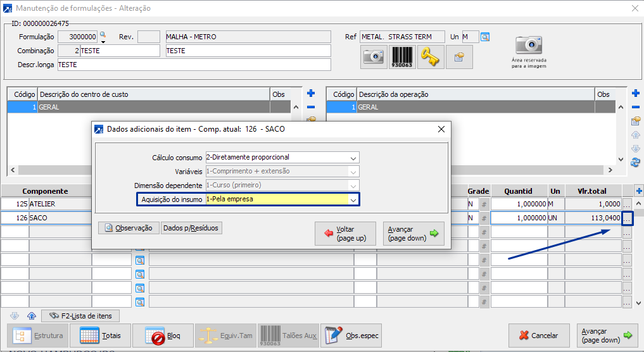
Task: Click the ellipsis button on ATELIER row
Action: tap(627, 204)
